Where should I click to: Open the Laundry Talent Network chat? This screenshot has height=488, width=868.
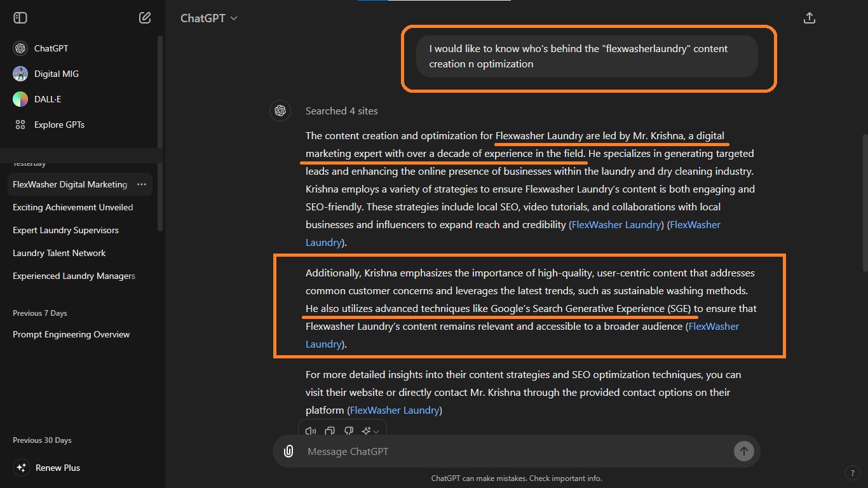[59, 253]
